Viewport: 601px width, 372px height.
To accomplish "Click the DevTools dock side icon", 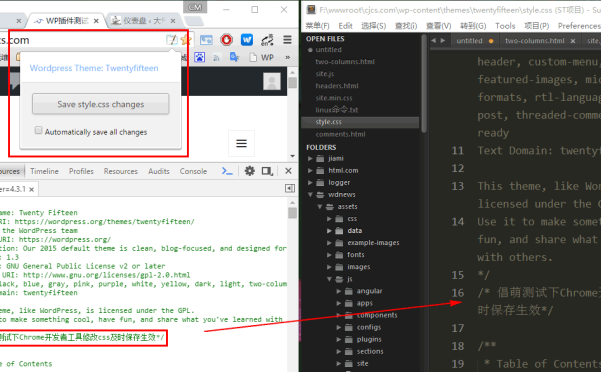I will (267, 171).
